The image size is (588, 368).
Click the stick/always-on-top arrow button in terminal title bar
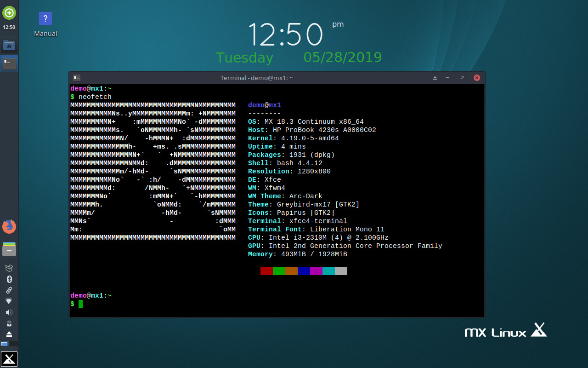coord(435,78)
